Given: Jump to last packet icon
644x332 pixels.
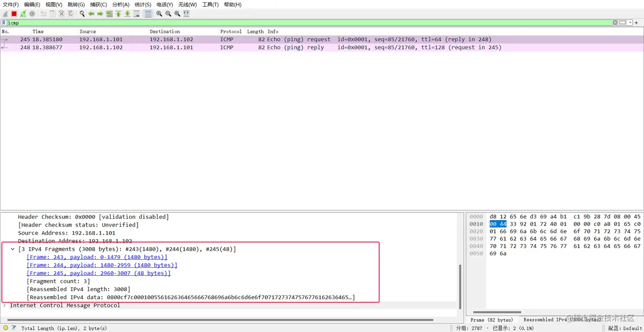Looking at the screenshot, I should pyautogui.click(x=127, y=14).
